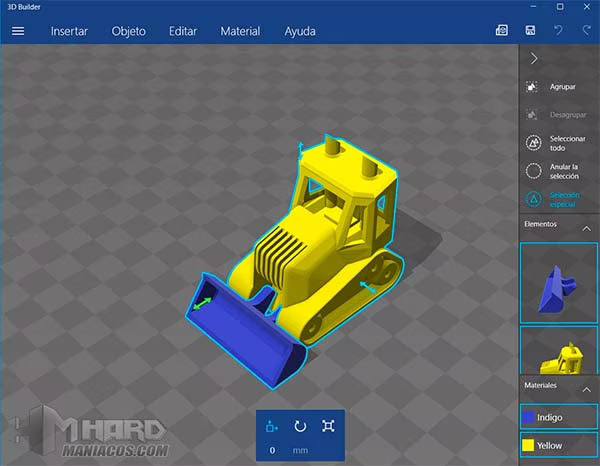The height and width of the screenshot is (466, 600).
Task: Collapse the Elementos section
Action: (586, 229)
